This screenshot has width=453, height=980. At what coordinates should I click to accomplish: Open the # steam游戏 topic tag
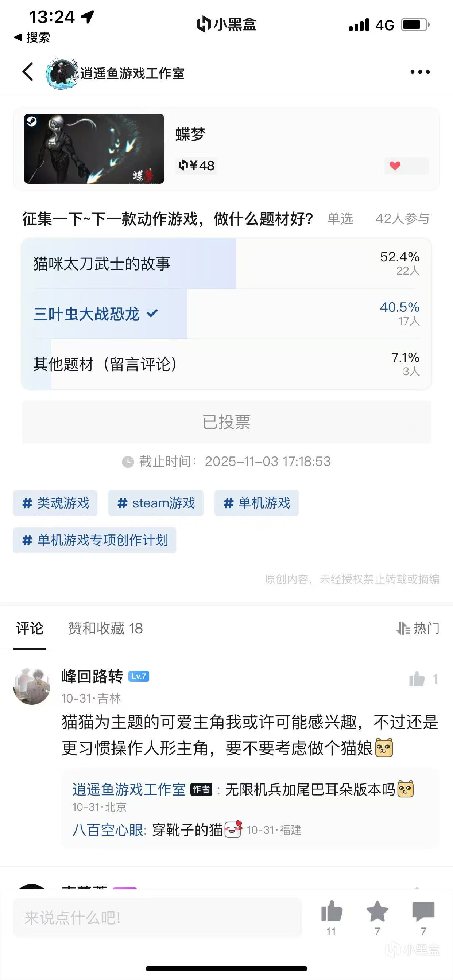[156, 503]
